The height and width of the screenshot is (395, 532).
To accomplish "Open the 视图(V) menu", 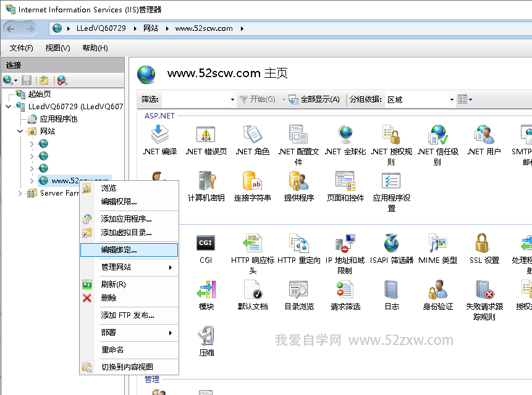I will pyautogui.click(x=57, y=48).
